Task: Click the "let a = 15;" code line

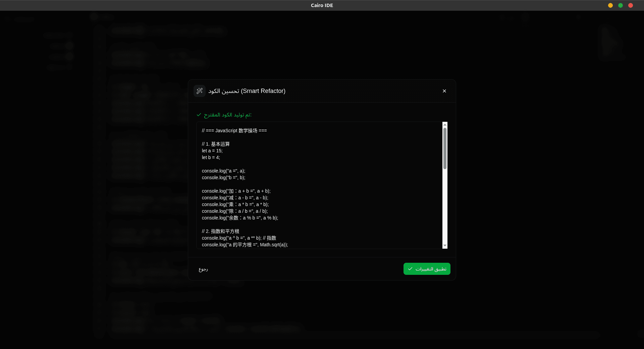Action: [212, 151]
